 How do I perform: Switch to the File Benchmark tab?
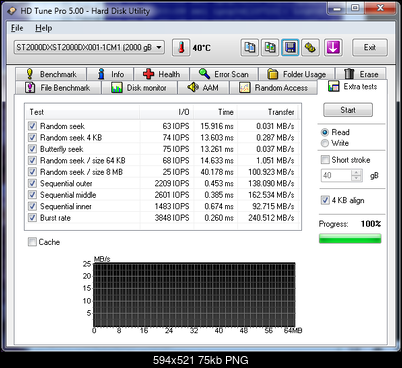[58, 88]
